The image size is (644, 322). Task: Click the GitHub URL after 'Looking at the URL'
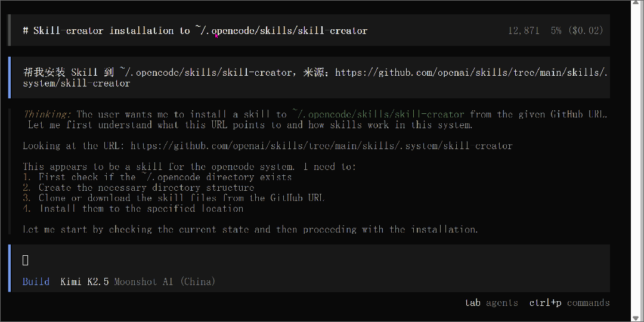point(321,146)
